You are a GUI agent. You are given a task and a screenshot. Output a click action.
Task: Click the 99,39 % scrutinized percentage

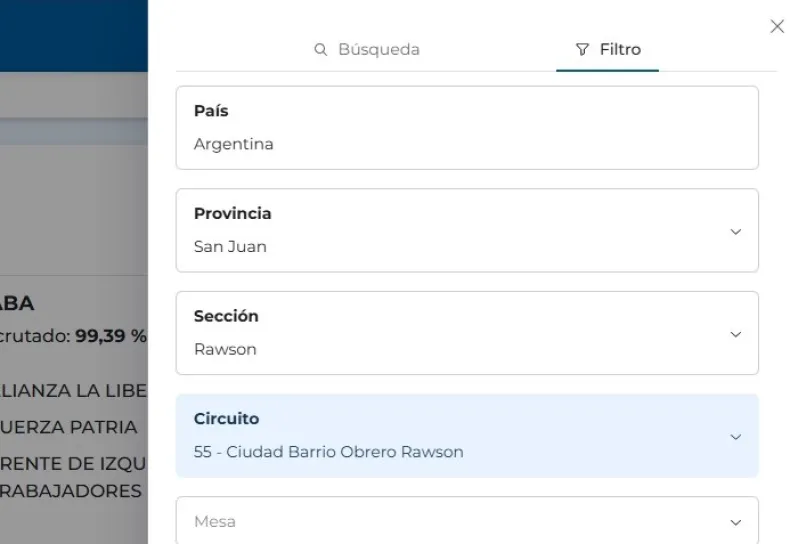pyautogui.click(x=110, y=336)
